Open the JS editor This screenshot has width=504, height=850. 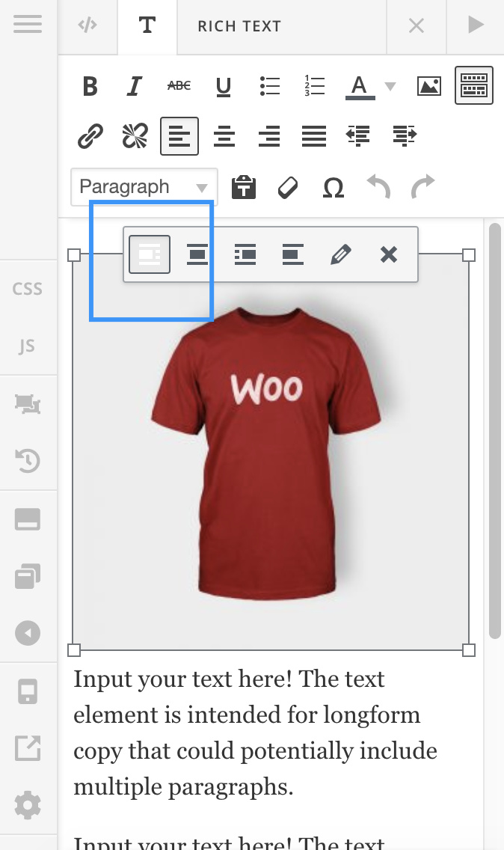click(28, 346)
